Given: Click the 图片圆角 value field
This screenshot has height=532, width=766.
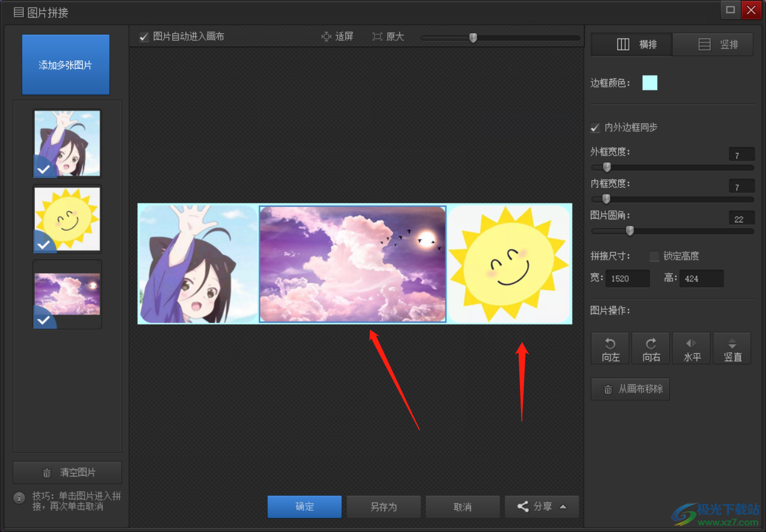Looking at the screenshot, I should point(742,218).
